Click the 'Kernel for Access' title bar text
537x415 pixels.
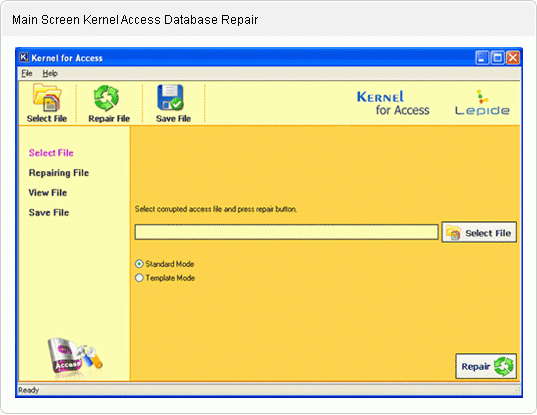pos(67,58)
